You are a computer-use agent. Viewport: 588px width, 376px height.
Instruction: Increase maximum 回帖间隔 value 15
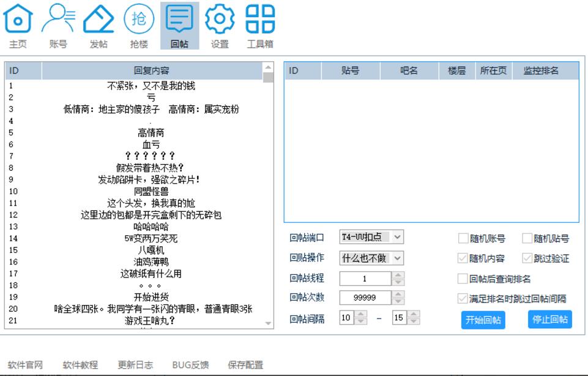413,314
